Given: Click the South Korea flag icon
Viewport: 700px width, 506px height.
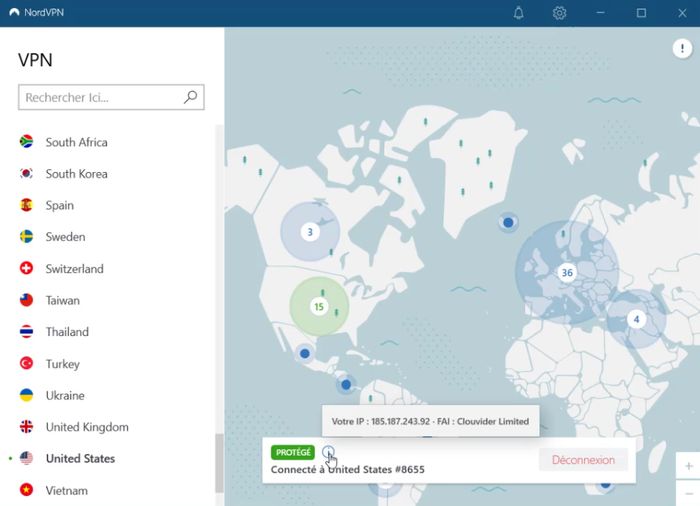Looking at the screenshot, I should [x=26, y=173].
